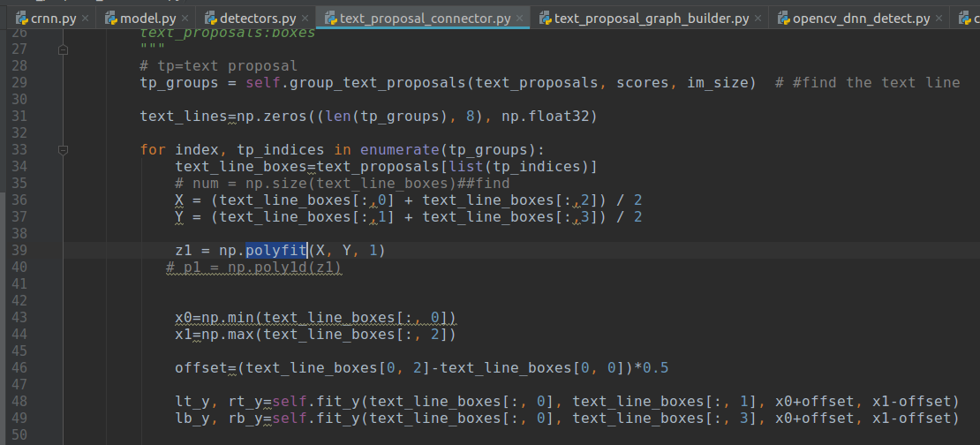Click group_text_proposals on line 29
The height and width of the screenshot is (445, 980).
tap(378, 83)
